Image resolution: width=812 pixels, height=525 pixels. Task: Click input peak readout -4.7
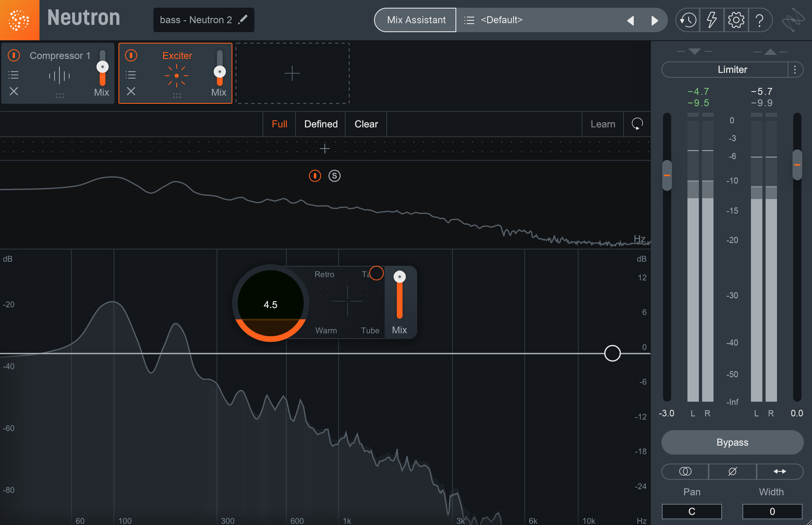(698, 92)
